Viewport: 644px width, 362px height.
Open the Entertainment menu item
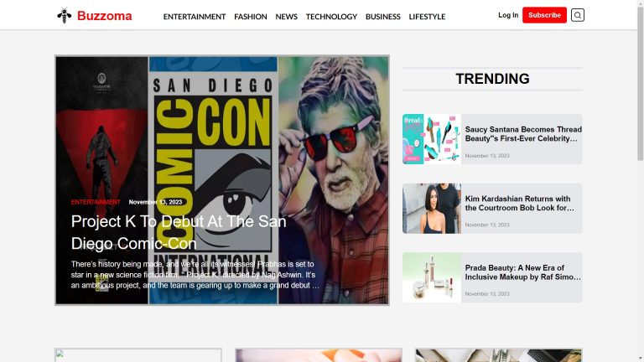coord(195,17)
